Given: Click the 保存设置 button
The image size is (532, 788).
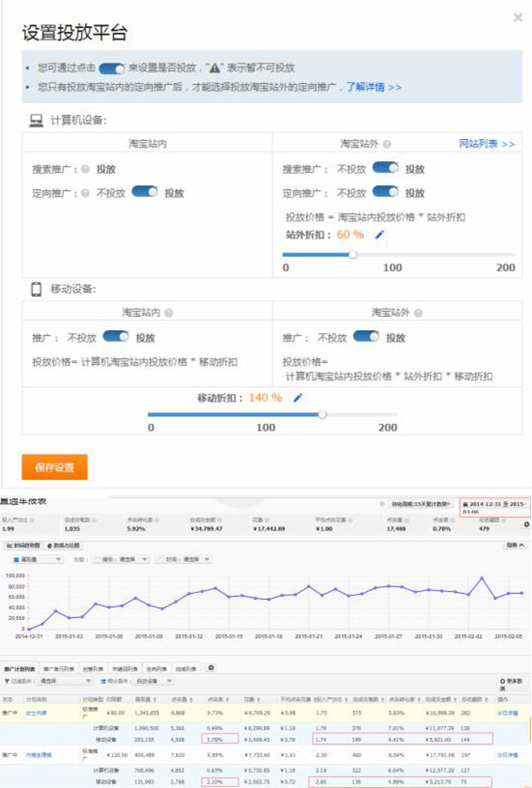Looking at the screenshot, I should click(54, 467).
